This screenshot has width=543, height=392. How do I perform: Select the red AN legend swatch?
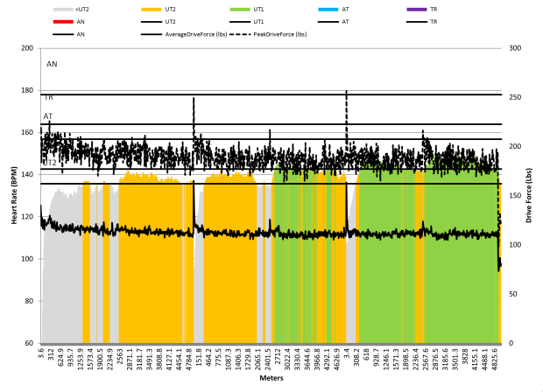62,21
